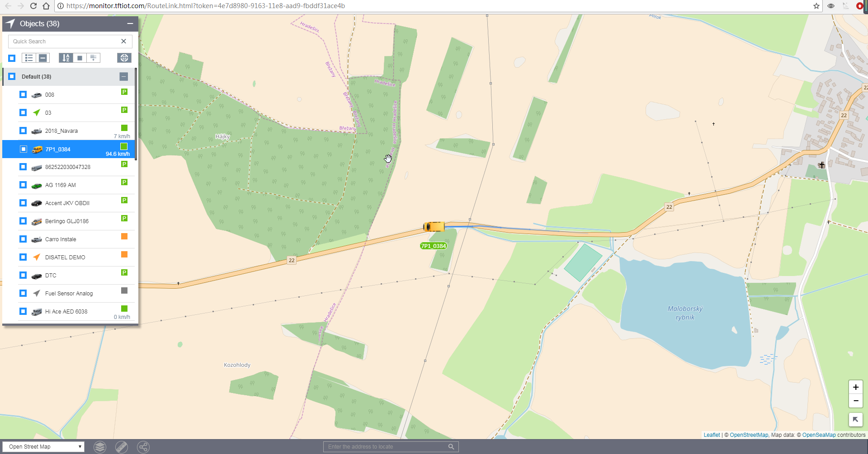Click the Objects panel navigation arrow icon
This screenshot has width=868, height=454.
pyautogui.click(x=10, y=23)
